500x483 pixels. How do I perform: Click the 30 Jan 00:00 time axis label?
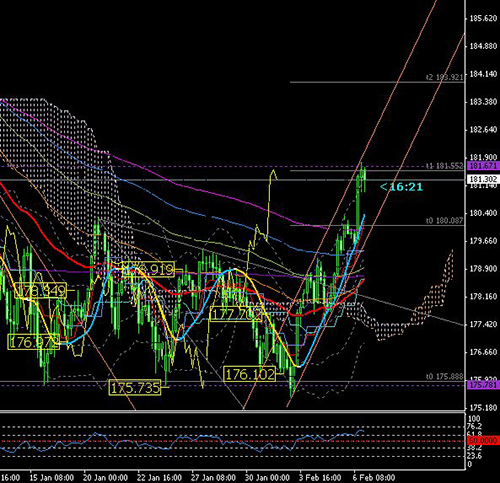point(267,477)
